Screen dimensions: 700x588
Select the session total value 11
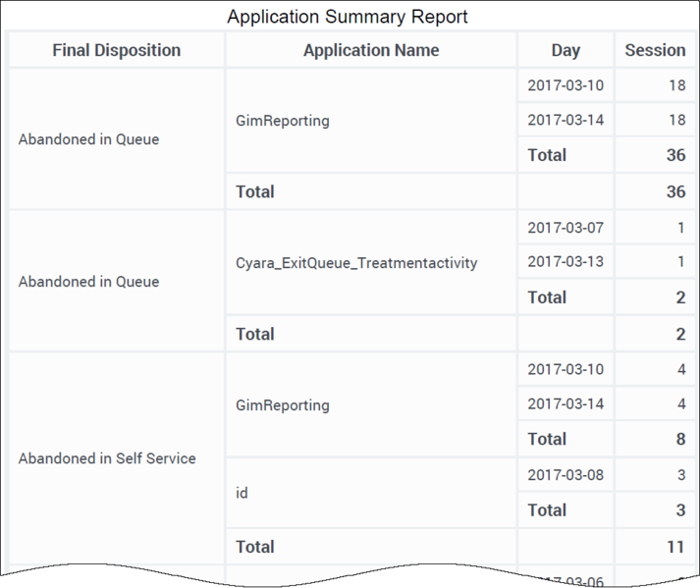tap(675, 547)
